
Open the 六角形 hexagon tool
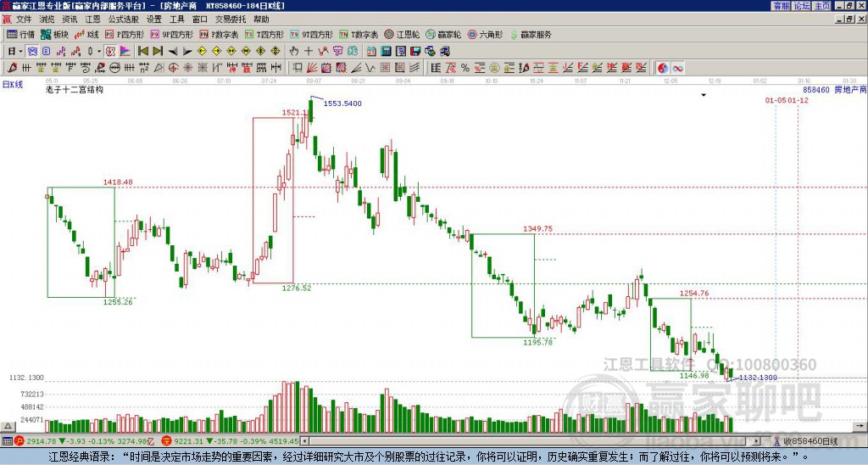tap(485, 34)
